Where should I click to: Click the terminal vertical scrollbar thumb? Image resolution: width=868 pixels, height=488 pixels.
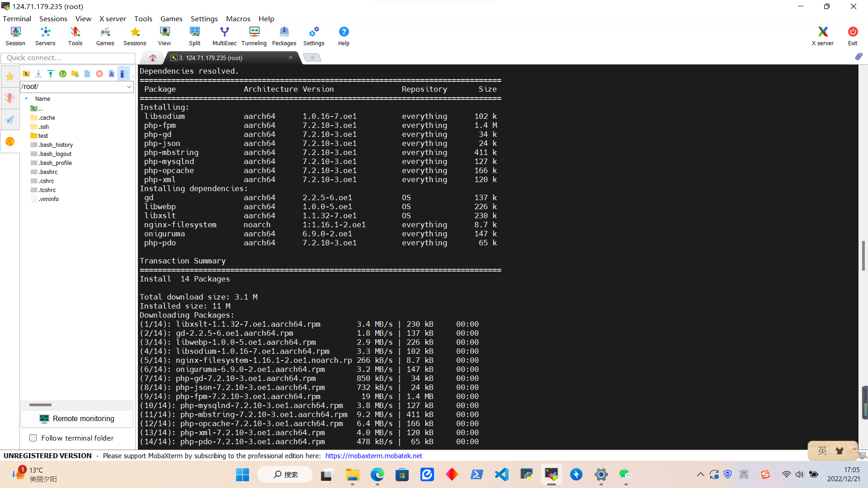tap(863, 255)
